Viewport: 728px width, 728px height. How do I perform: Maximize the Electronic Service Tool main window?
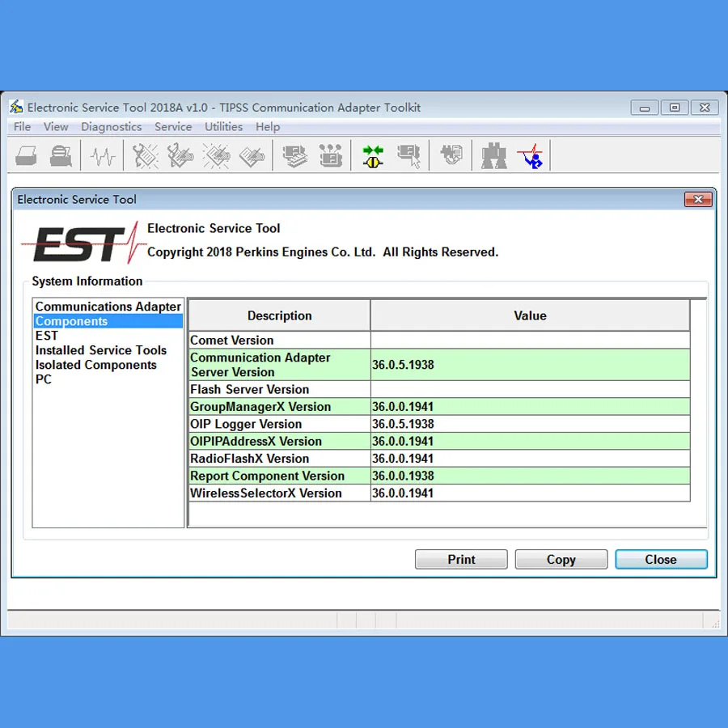pyautogui.click(x=675, y=108)
